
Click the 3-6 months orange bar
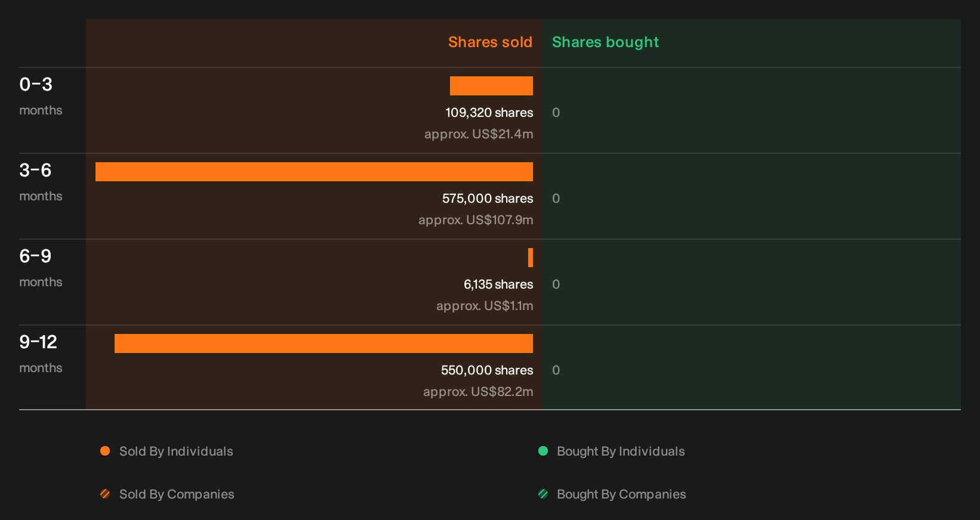(x=314, y=172)
